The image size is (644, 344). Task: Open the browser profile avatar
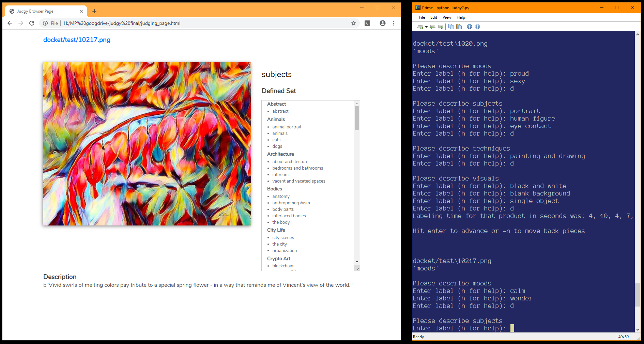click(x=383, y=23)
